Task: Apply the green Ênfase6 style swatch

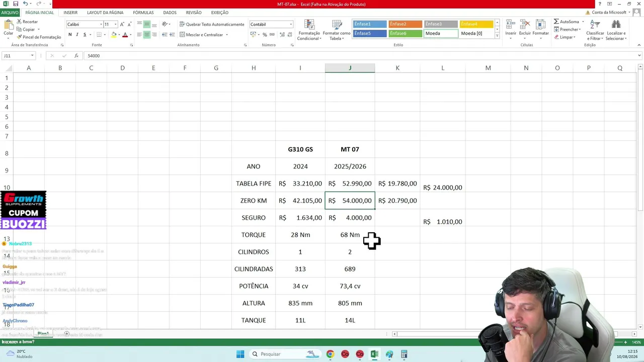Action: point(405,34)
